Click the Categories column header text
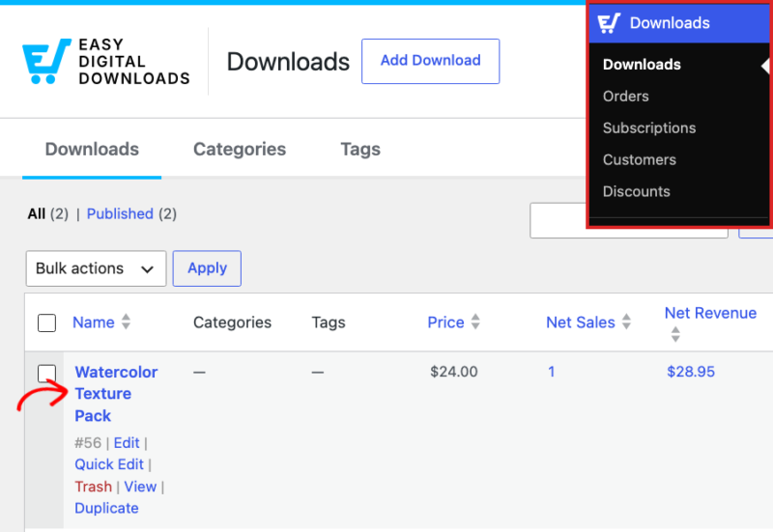 point(232,322)
